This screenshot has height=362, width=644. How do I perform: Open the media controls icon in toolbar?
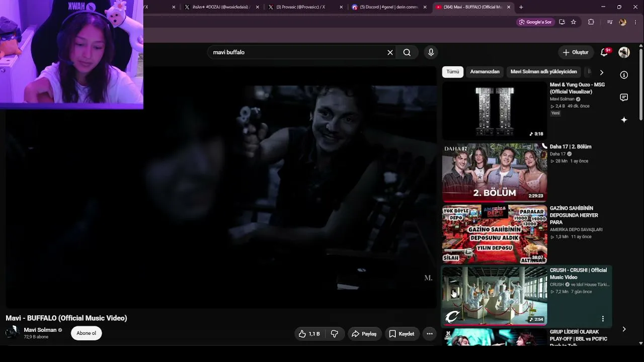(610, 22)
